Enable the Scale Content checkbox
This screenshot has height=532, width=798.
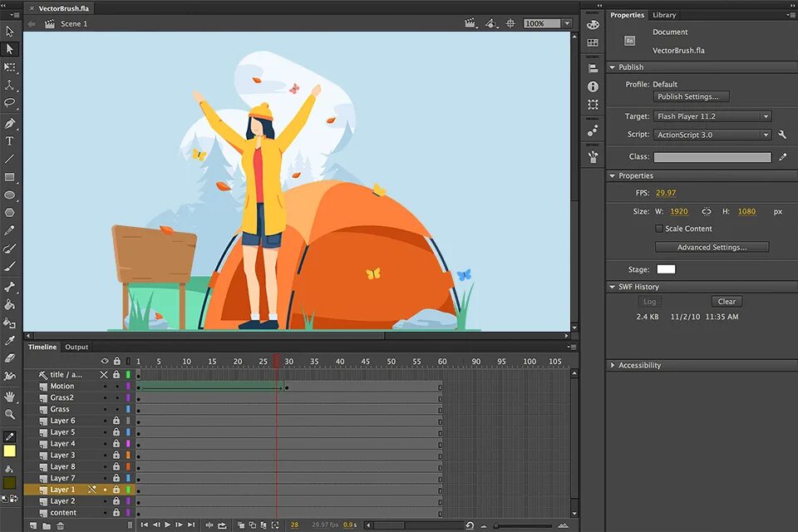pyautogui.click(x=659, y=229)
